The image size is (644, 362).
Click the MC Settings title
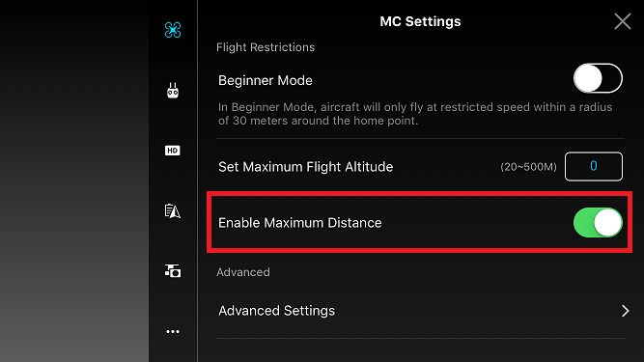click(x=420, y=21)
